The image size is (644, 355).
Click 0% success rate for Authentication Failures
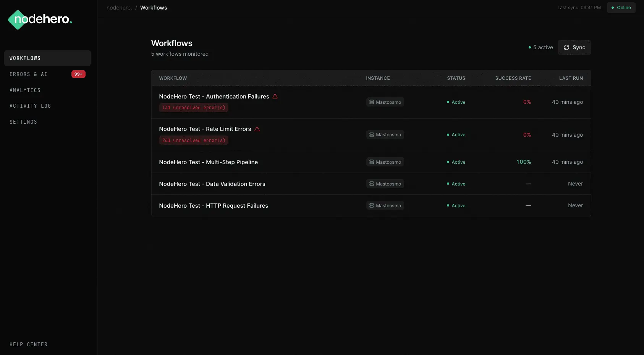click(x=527, y=102)
